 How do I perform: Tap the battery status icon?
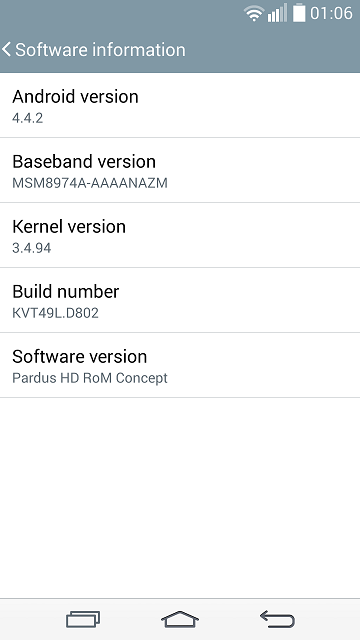tap(299, 13)
